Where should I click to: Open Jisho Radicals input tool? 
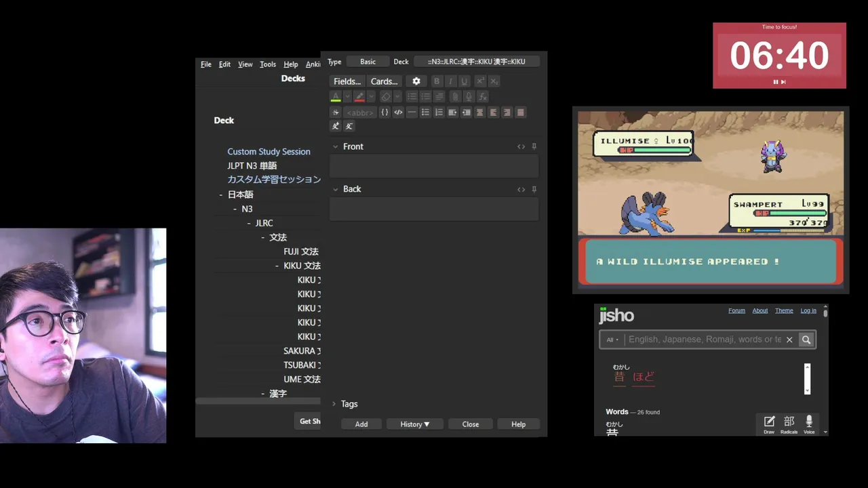789,424
